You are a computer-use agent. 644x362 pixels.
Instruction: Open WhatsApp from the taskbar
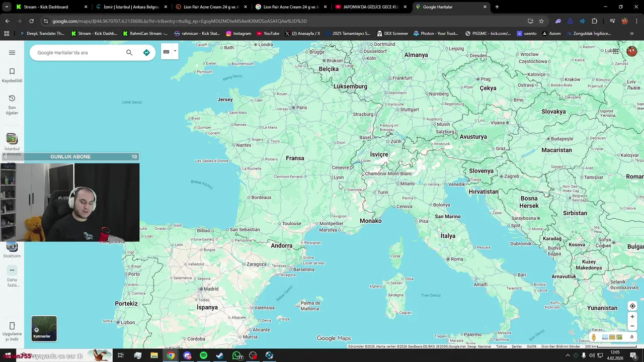[x=236, y=355]
